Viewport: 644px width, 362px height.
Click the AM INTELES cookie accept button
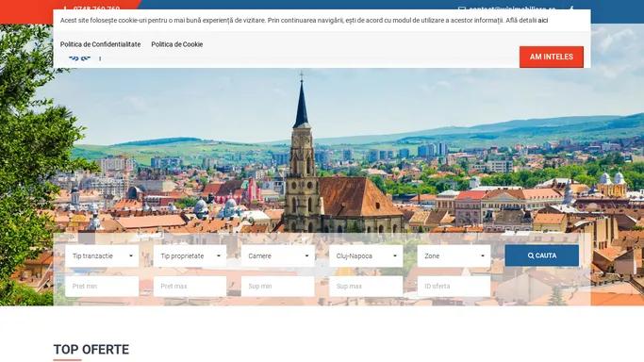(x=552, y=57)
